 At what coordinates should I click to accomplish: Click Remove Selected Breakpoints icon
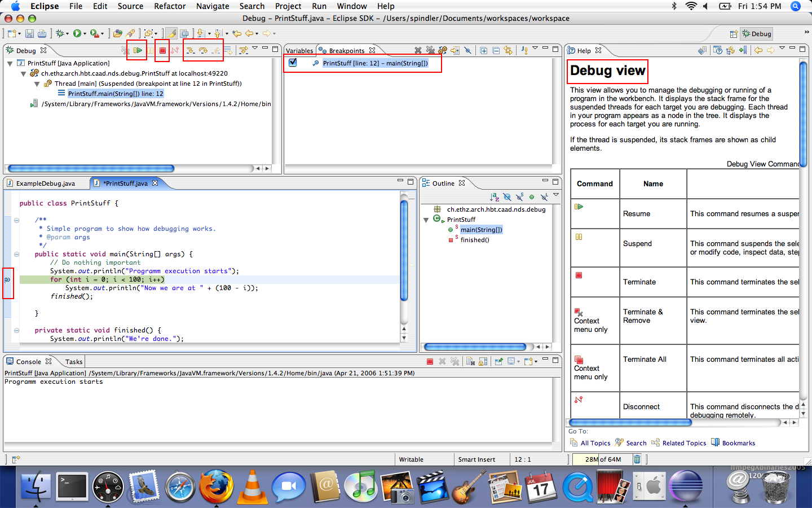[x=418, y=50]
